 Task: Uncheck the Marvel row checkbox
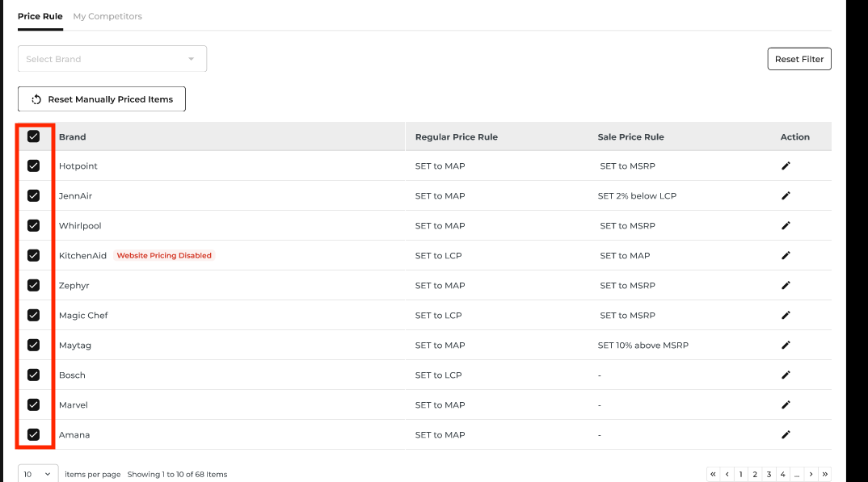[33, 404]
